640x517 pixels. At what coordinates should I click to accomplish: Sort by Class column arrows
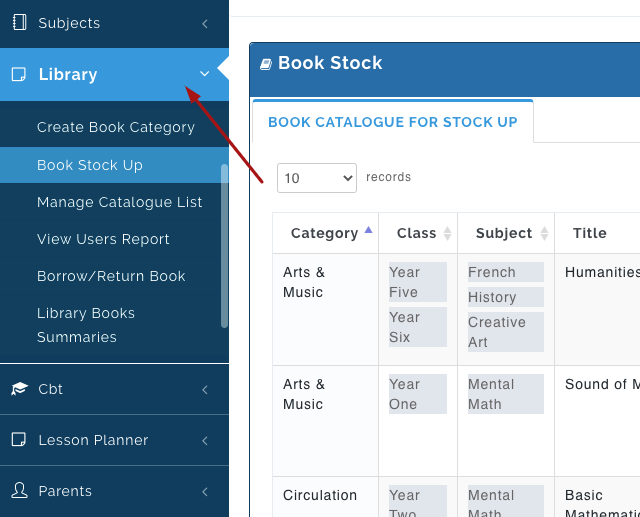(447, 233)
